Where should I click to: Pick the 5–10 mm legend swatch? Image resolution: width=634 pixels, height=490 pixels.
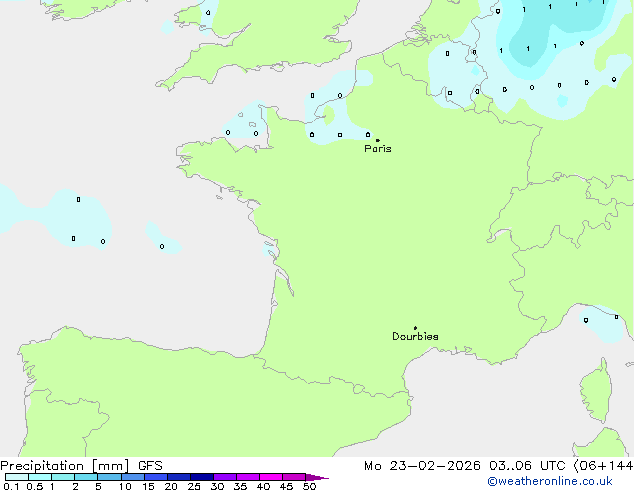pyautogui.click(x=109, y=477)
